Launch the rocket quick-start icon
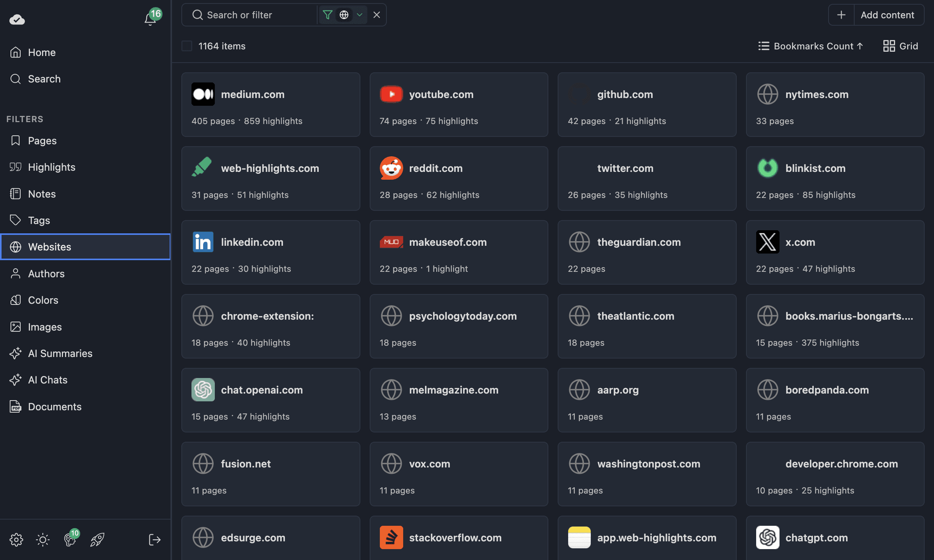 point(97,539)
